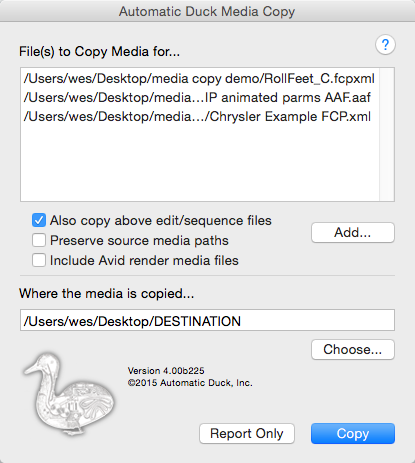The height and width of the screenshot is (463, 415).
Task: Open help via the question mark icon
Action: 385,45
